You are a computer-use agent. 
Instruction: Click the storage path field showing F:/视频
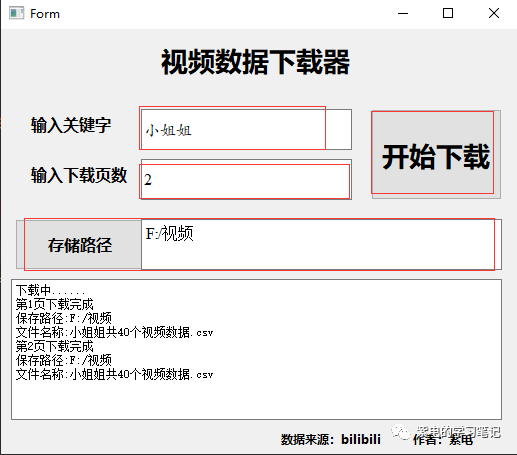tap(321, 244)
